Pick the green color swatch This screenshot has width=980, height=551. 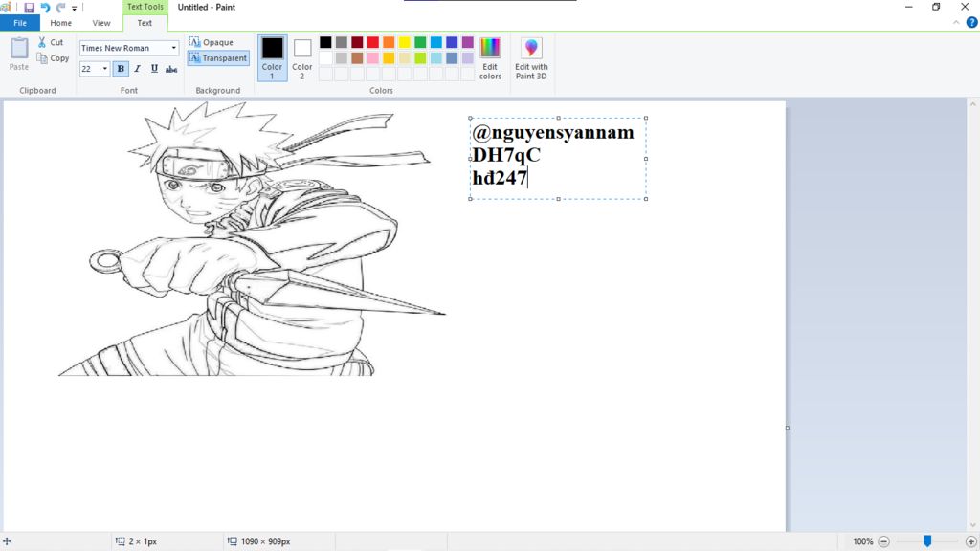pos(420,42)
